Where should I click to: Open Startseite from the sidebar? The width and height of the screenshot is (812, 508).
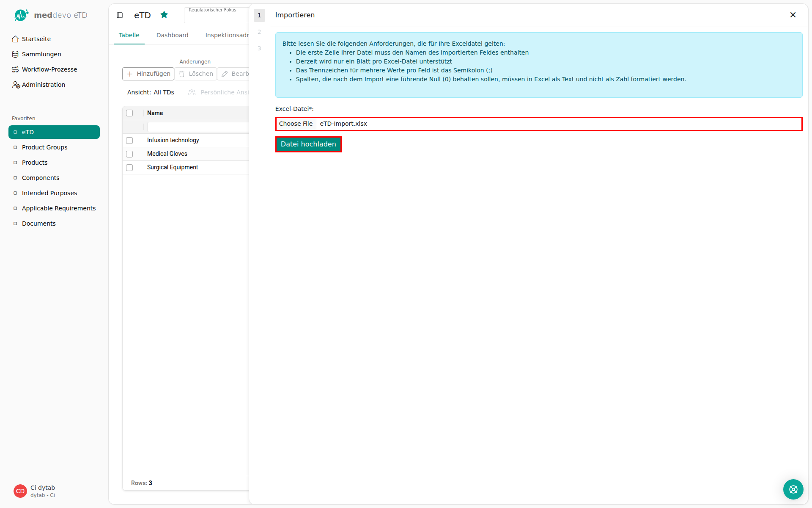36,39
